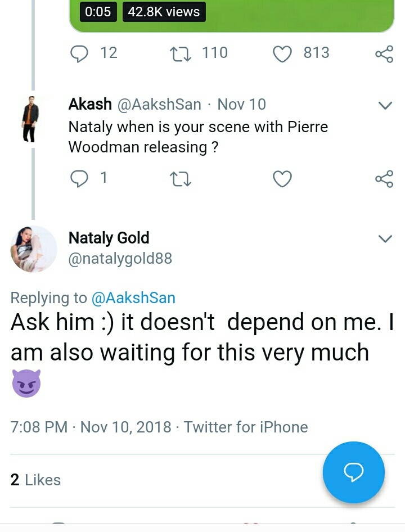
Task: Reply to Akash's tweet
Action: (x=80, y=179)
